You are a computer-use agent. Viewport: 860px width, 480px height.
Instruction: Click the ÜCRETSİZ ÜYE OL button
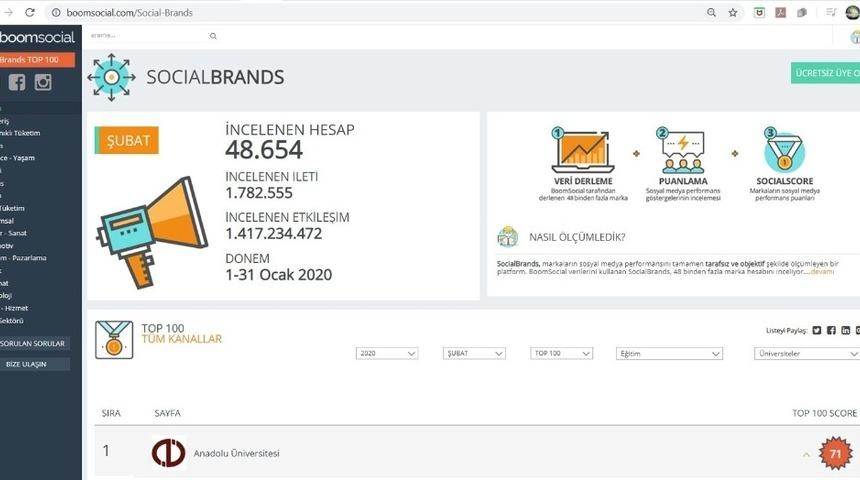coord(825,75)
